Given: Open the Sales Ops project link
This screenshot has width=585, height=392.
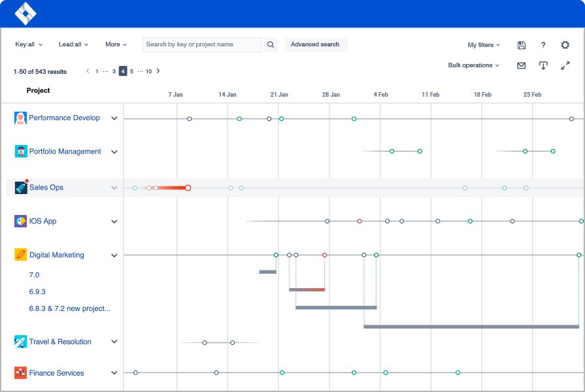Looking at the screenshot, I should [x=46, y=188].
